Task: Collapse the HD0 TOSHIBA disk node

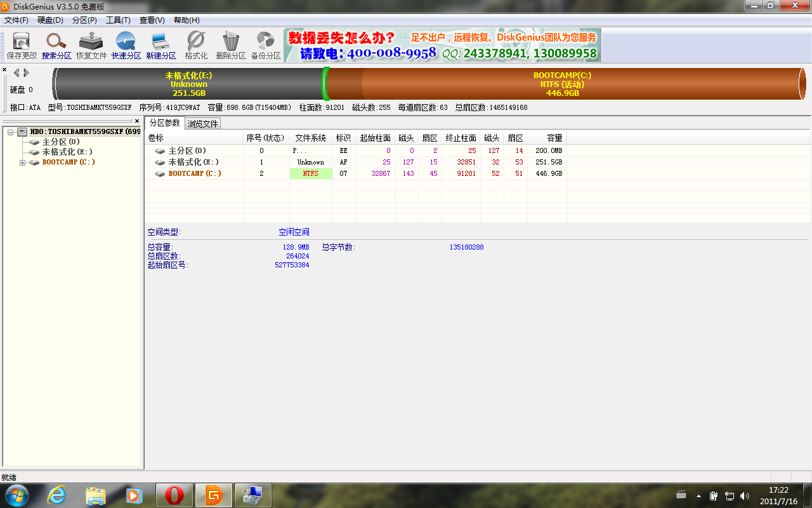Action: tap(11, 132)
